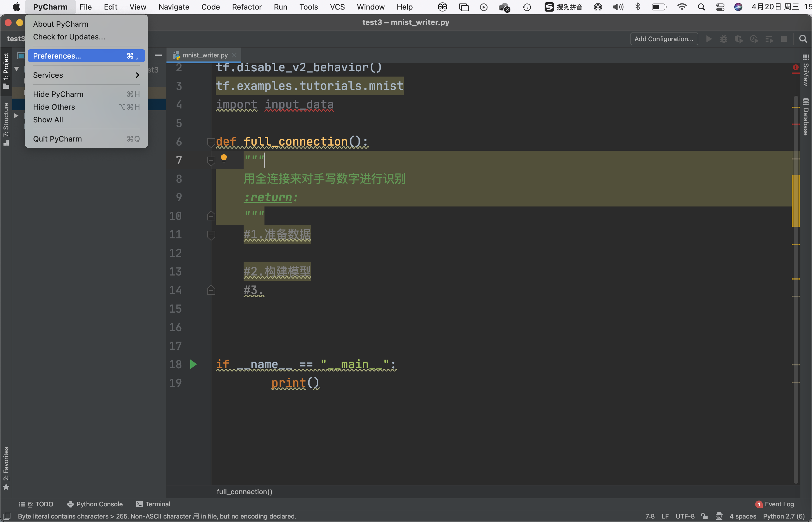Click the red error indicator above the scrollbar
The width and height of the screenshot is (812, 522).
[x=795, y=68]
